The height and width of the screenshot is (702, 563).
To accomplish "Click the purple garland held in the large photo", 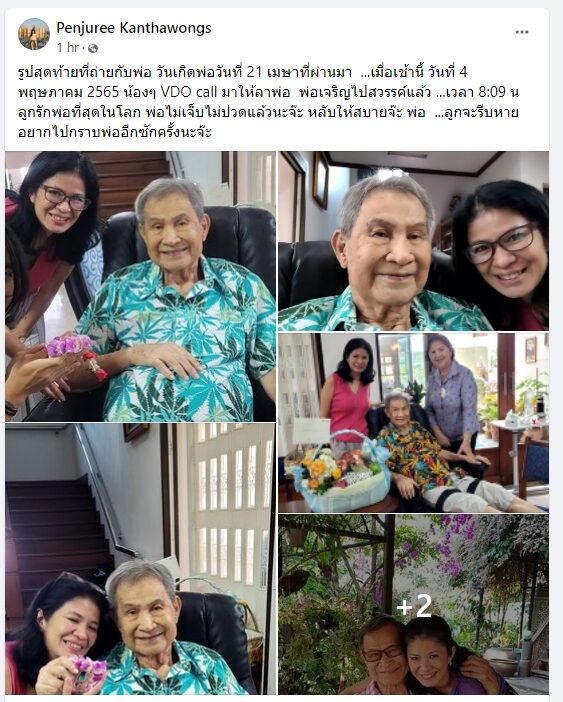I will 72,346.
